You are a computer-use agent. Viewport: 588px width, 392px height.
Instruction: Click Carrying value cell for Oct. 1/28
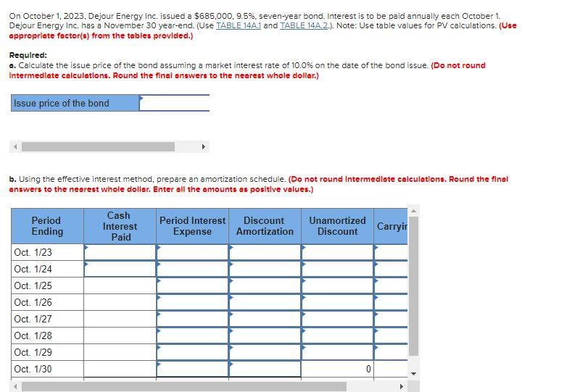391,335
